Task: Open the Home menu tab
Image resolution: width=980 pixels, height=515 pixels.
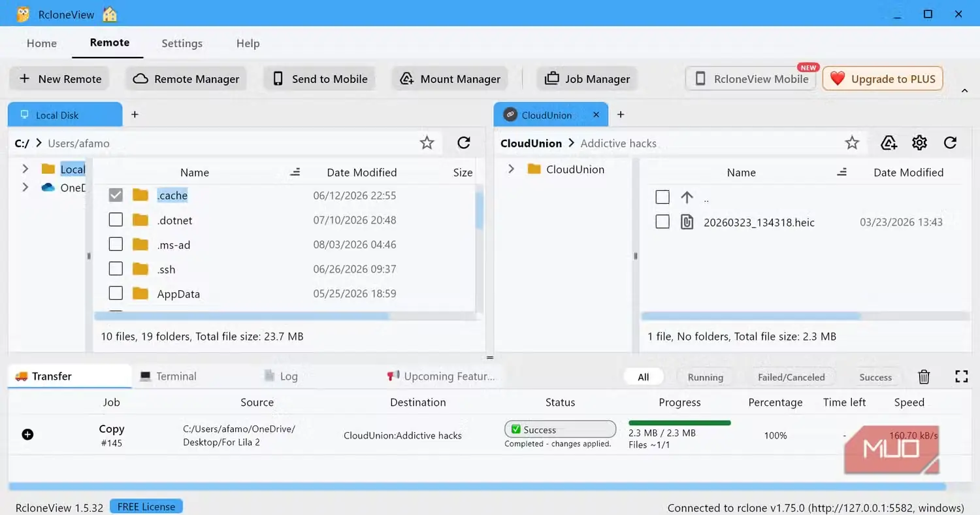Action: click(42, 43)
